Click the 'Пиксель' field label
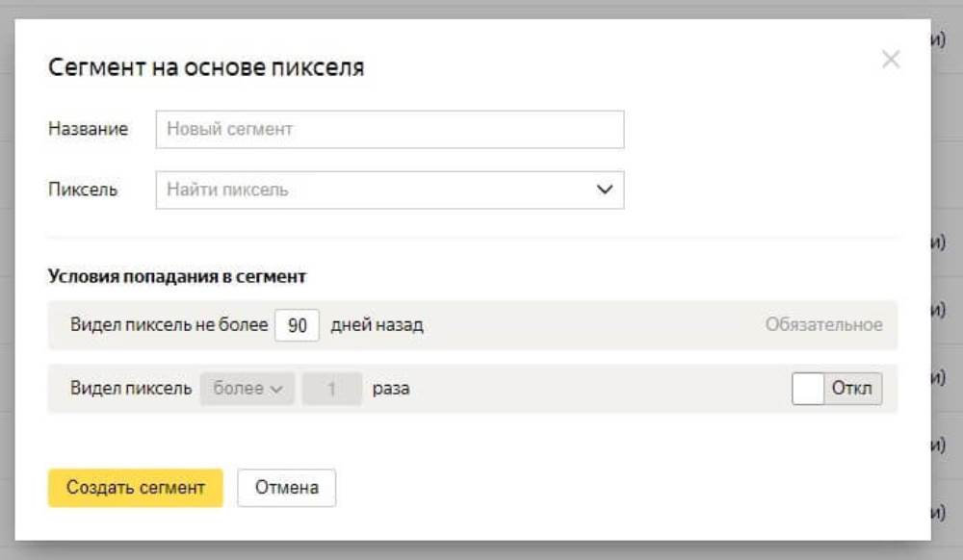 83,190
